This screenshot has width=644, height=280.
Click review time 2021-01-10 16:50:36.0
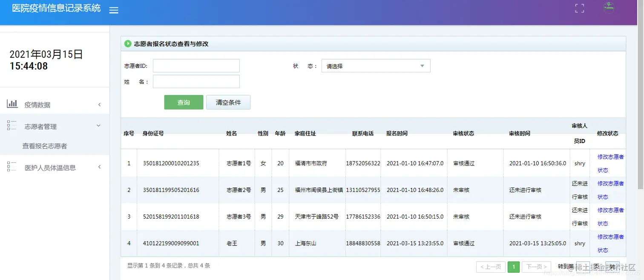pyautogui.click(x=538, y=163)
